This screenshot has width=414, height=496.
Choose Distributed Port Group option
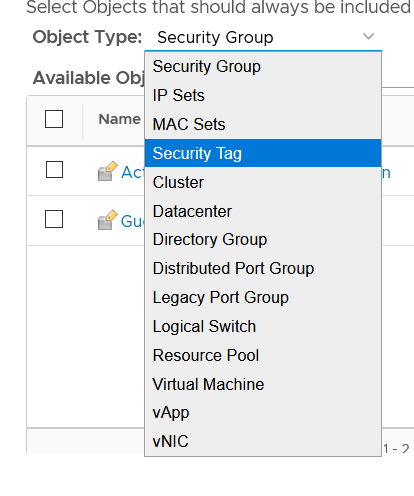[263, 269]
